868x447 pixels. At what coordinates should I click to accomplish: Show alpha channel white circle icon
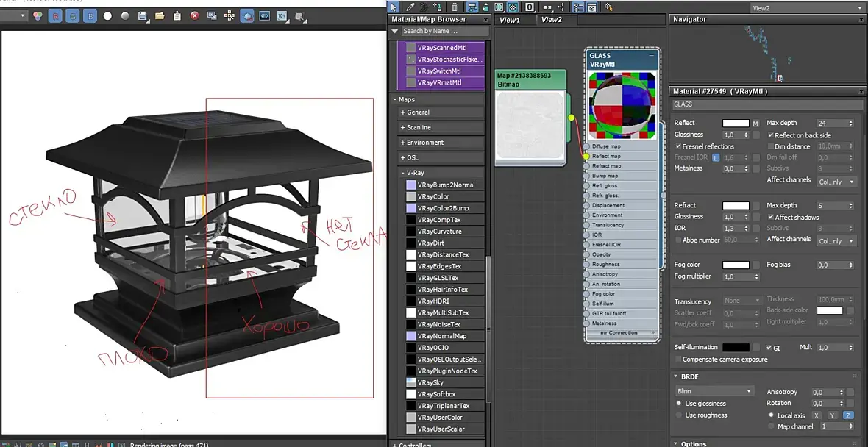point(107,16)
